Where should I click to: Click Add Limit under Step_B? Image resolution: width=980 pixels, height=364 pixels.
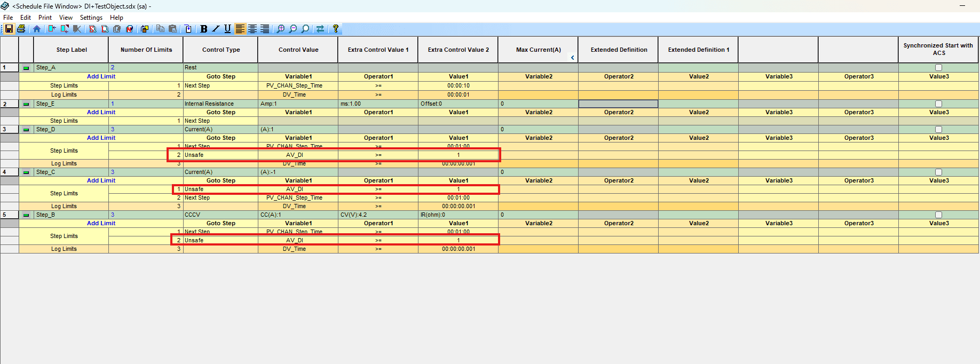pos(101,223)
